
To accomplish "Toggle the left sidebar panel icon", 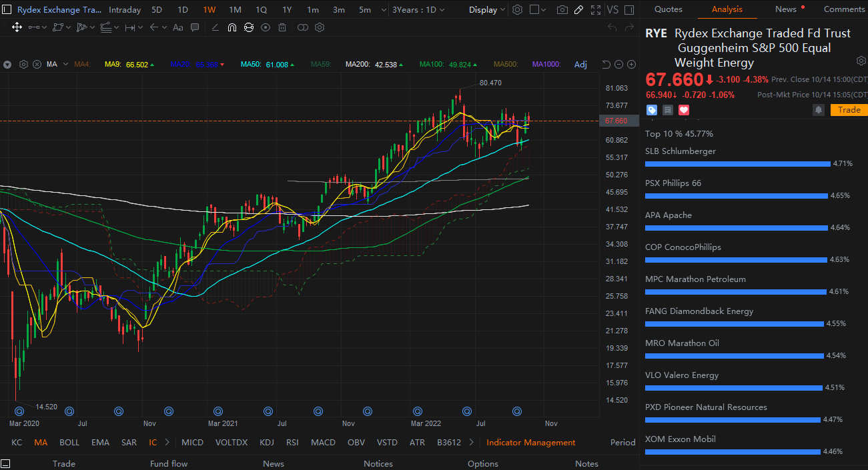I will (6, 10).
